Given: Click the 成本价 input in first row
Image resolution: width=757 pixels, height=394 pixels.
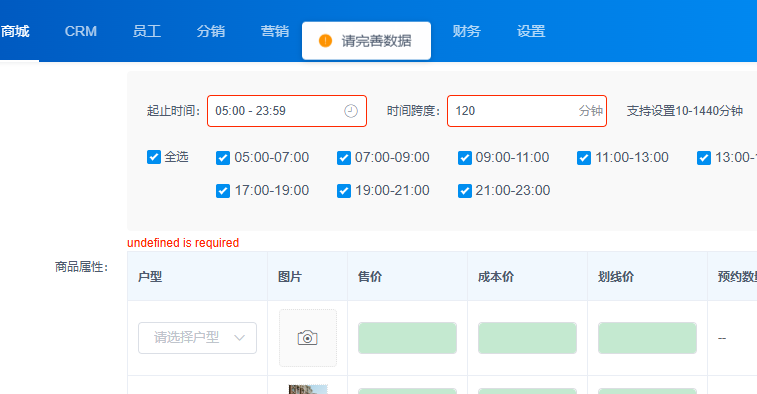Looking at the screenshot, I should point(527,338).
